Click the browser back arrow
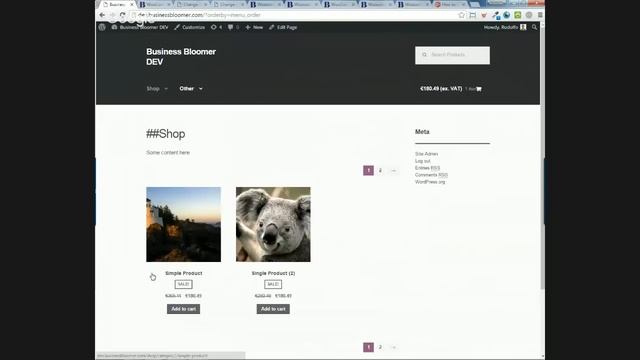 102,15
